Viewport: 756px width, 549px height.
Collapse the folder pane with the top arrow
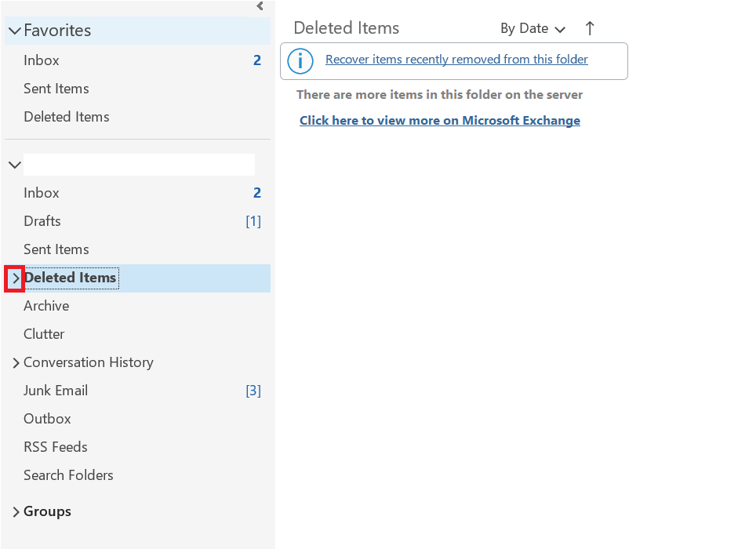tap(260, 5)
